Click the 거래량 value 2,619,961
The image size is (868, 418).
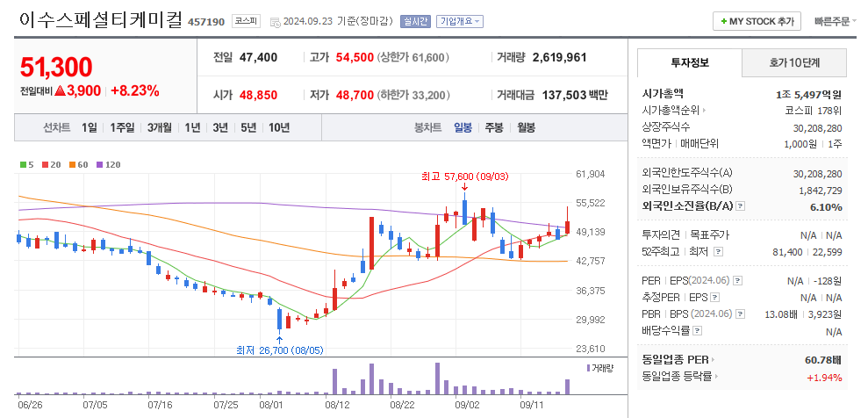point(560,57)
